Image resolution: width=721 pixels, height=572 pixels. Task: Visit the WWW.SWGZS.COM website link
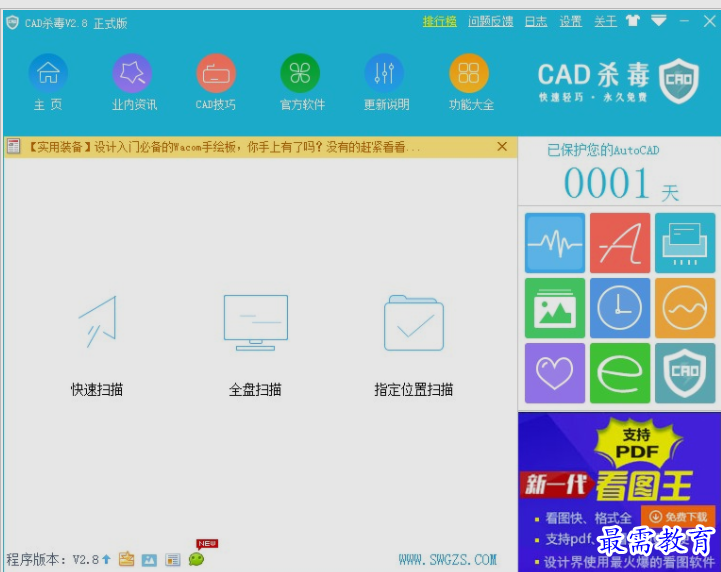coord(447,560)
